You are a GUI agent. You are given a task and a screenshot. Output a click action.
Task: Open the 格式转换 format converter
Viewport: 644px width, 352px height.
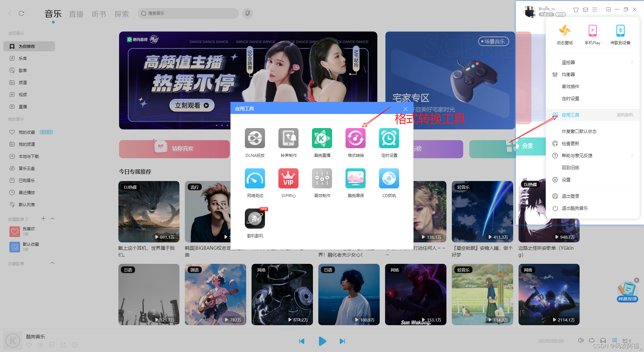(356, 138)
